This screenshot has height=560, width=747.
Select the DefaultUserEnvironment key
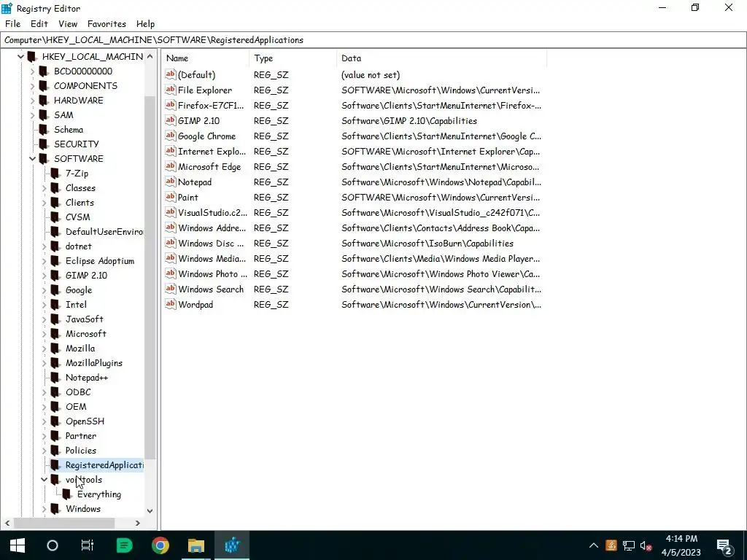[x=104, y=232]
